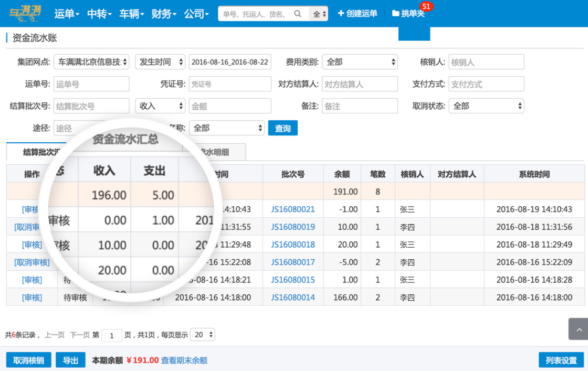Expand the 取消状态 dropdown

pos(486,106)
